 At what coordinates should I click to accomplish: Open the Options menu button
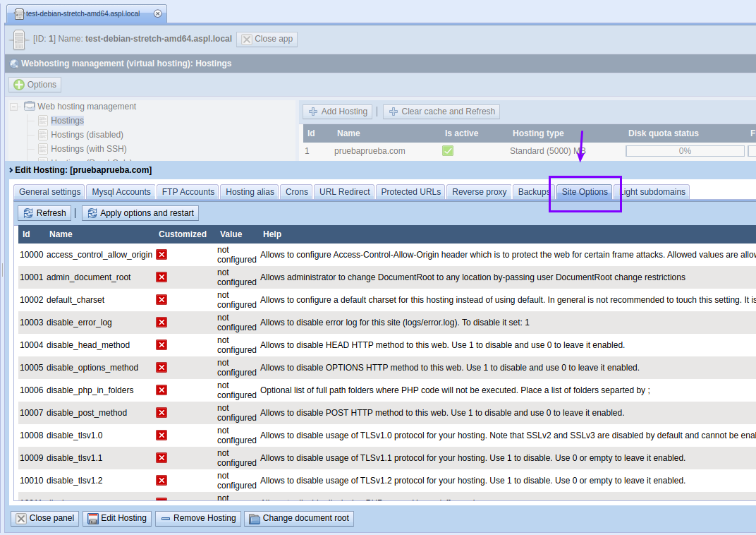35,85
